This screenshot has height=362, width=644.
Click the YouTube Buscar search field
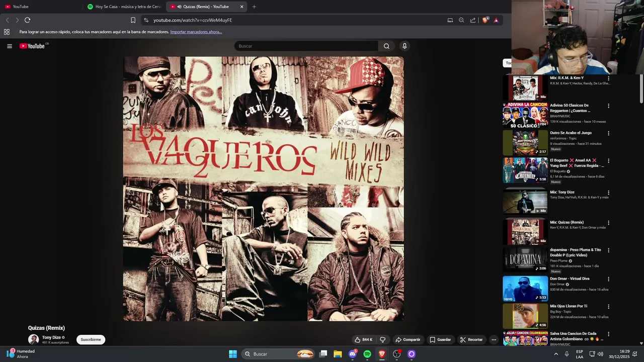click(x=306, y=46)
